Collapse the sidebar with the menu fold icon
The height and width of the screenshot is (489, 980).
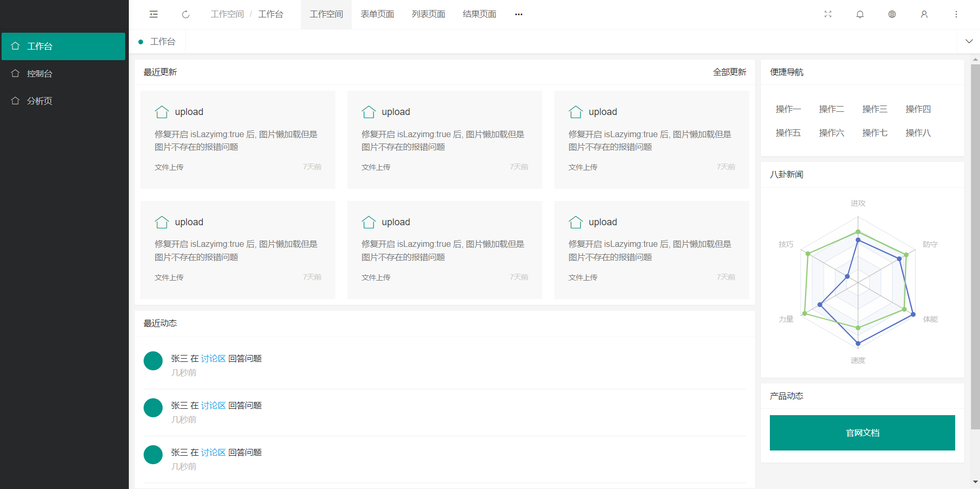(x=154, y=14)
